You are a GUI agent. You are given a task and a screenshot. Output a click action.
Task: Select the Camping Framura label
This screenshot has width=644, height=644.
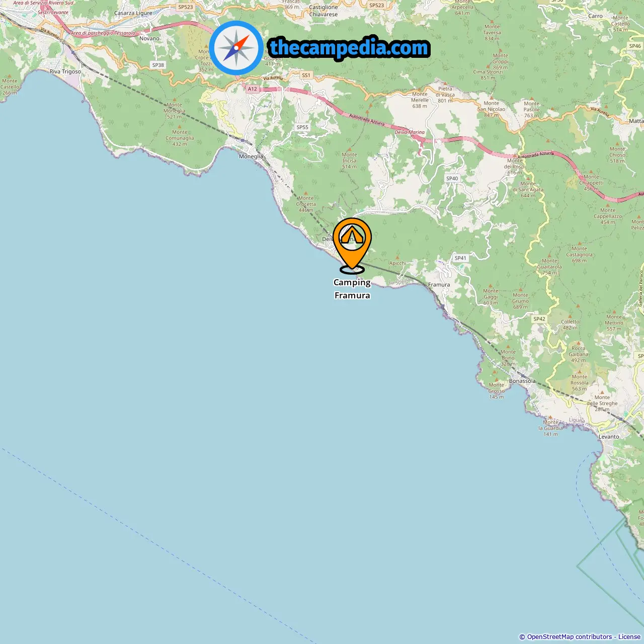[352, 289]
